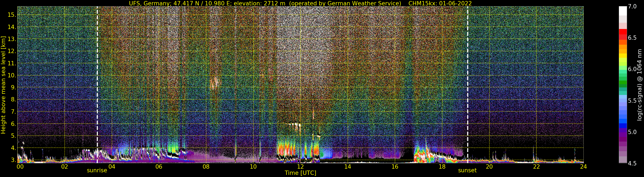The image size is (644, 177).
Task: Click the 'Height above mean sea level [km]' axis label
Action: coord(3,85)
